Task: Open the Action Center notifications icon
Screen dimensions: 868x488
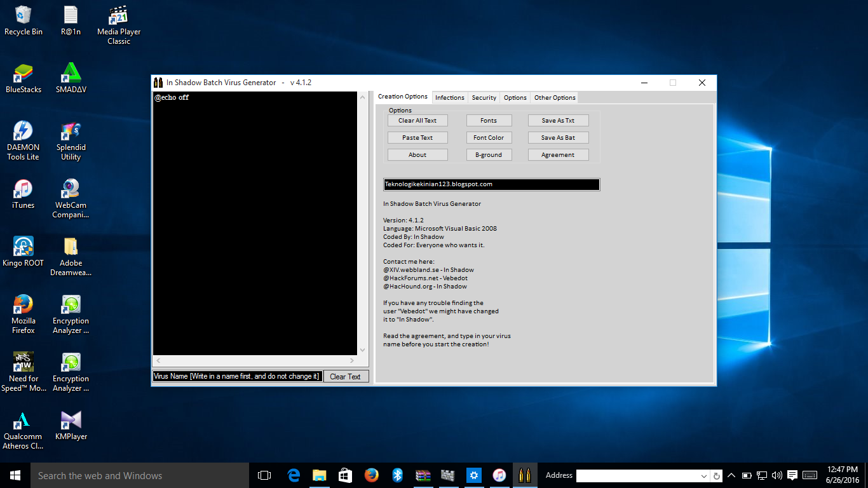Action: coord(792,475)
